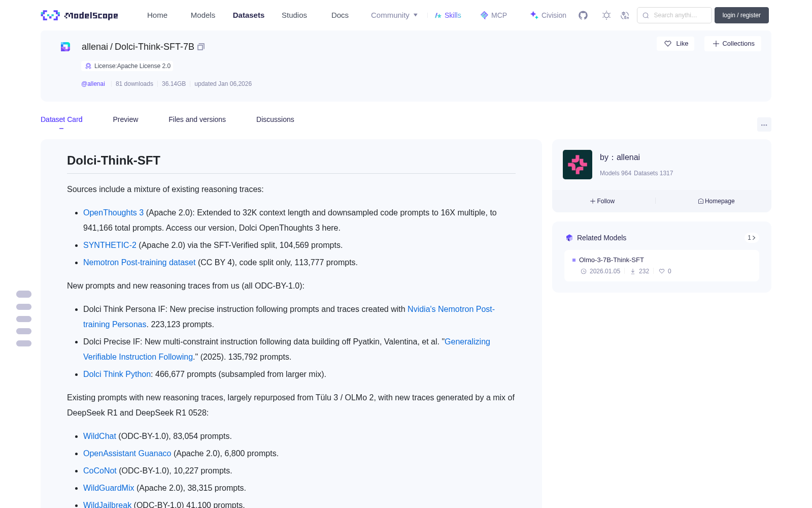Click model likes heart icon showing 0
Image resolution: width=812 pixels, height=508 pixels.
[662, 271]
